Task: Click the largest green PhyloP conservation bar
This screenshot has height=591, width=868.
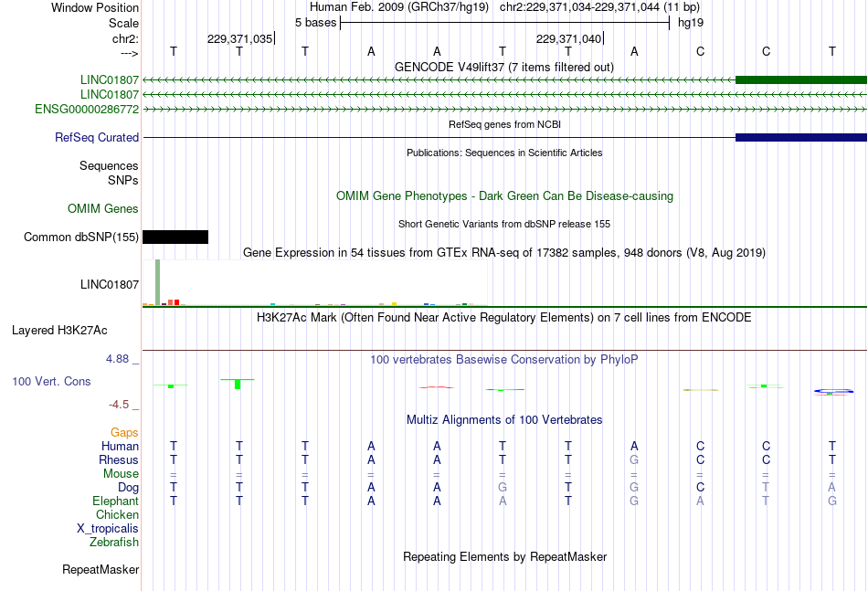Action: coord(238,384)
